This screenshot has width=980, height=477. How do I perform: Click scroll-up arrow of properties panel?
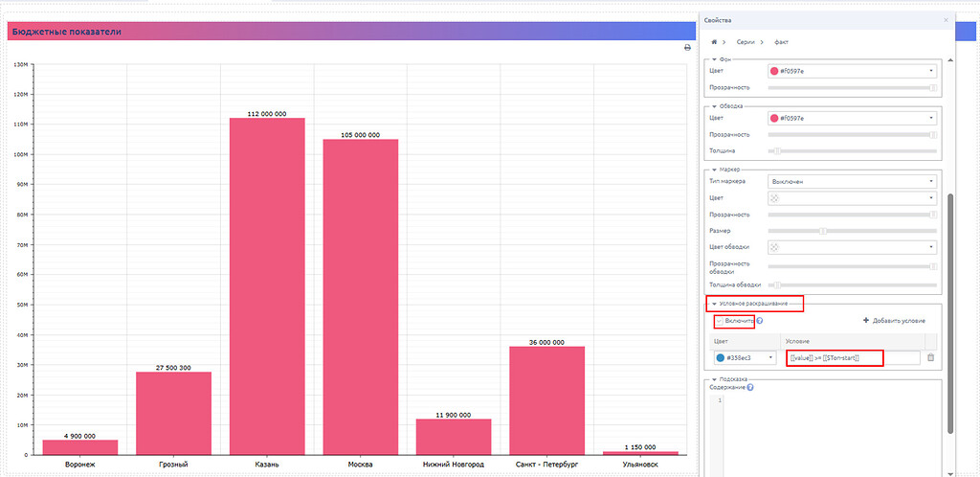(x=950, y=59)
